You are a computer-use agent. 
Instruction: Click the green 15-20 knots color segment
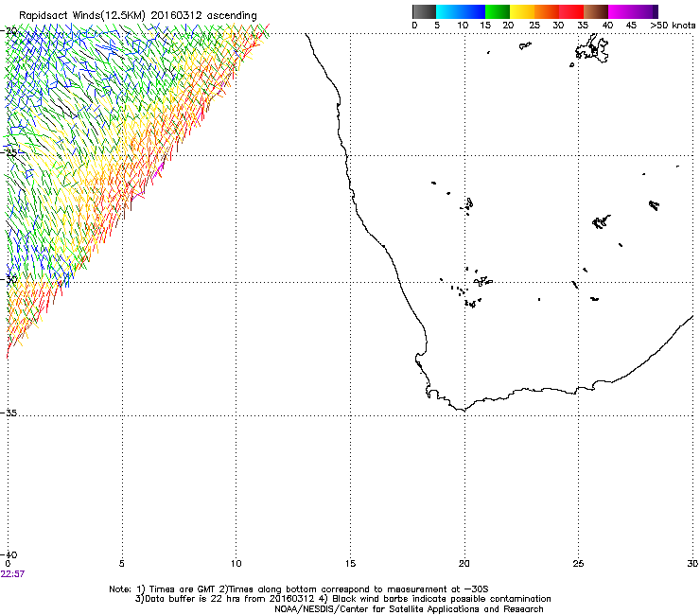(498, 11)
